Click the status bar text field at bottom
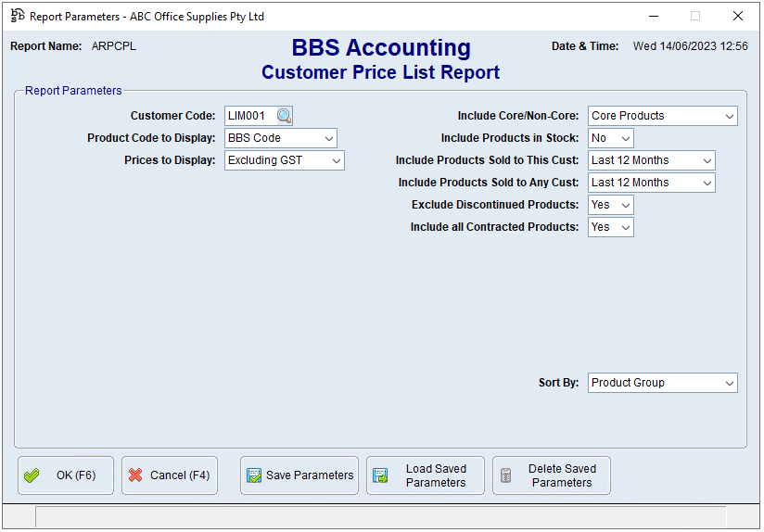This screenshot has width=764, height=532. point(380,516)
